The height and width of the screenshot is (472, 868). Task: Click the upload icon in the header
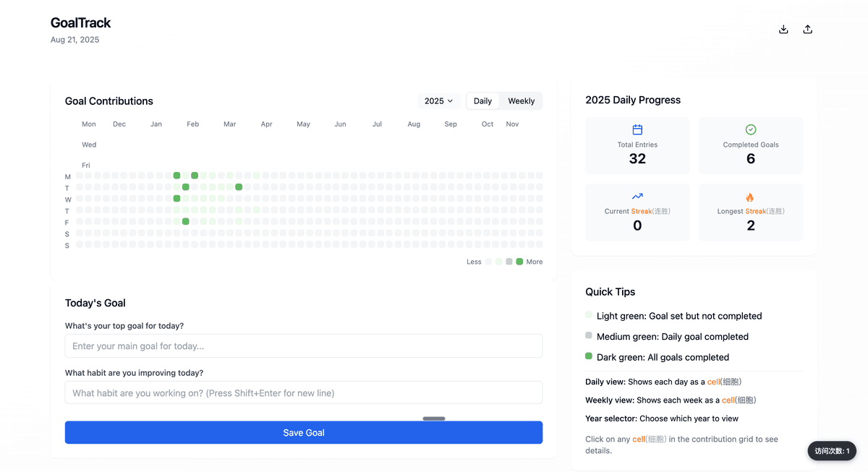808,30
